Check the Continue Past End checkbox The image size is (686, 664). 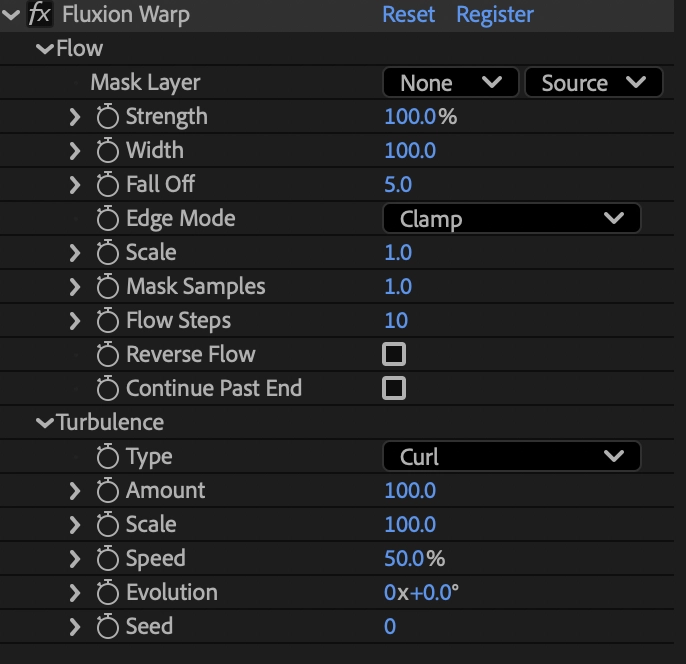394,388
